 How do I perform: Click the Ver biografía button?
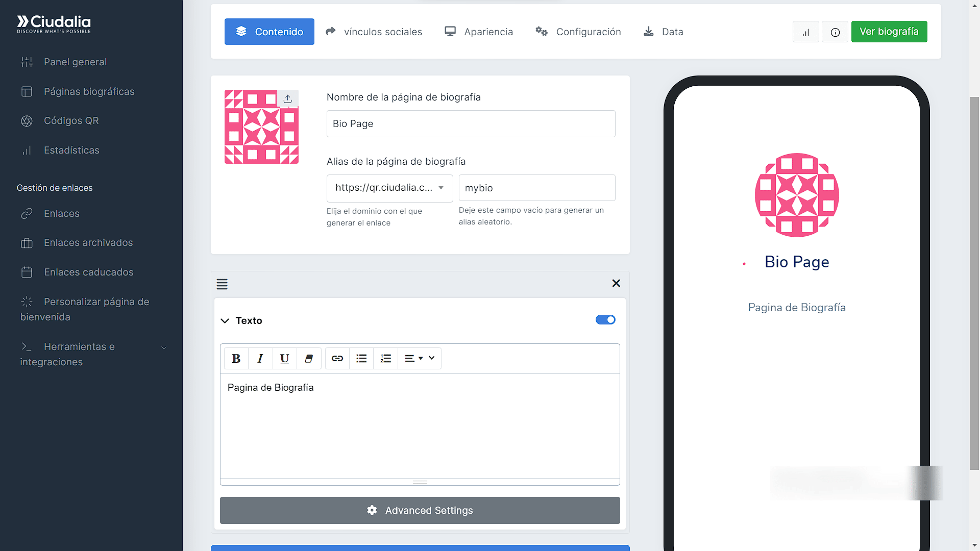pos(889,32)
